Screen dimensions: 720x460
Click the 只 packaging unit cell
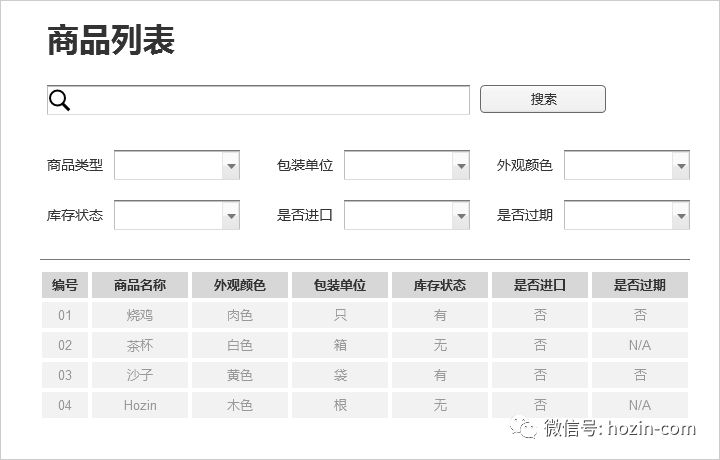(x=340, y=315)
